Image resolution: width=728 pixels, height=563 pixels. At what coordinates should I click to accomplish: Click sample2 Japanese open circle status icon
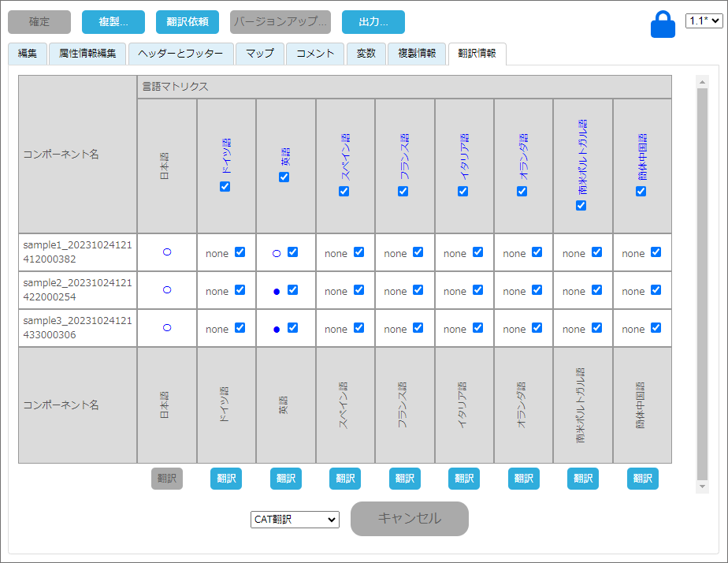coord(167,290)
